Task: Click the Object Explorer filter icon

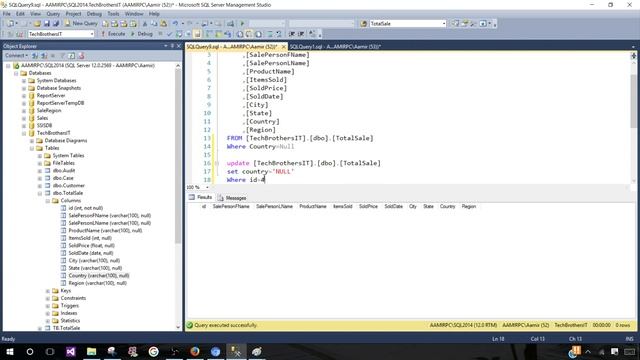Action: point(62,56)
